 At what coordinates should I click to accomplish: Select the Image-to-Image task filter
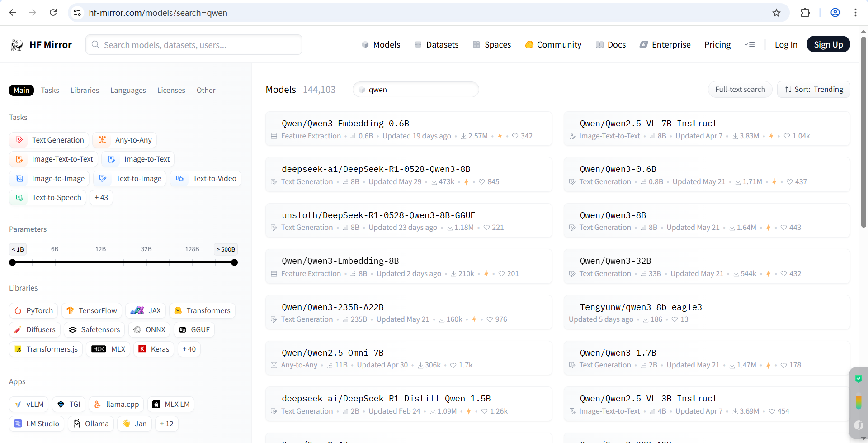point(50,179)
